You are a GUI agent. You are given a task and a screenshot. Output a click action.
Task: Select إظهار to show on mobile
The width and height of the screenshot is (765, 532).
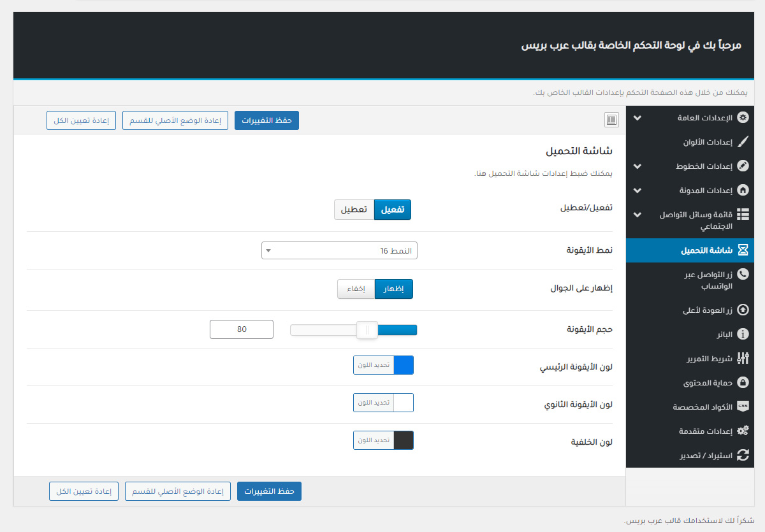click(x=394, y=289)
